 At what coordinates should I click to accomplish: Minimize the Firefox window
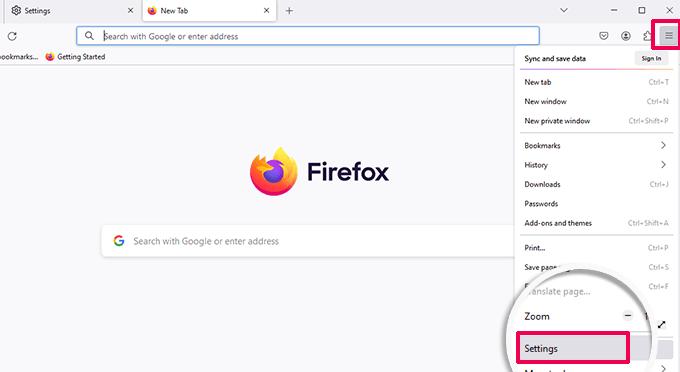pos(614,10)
